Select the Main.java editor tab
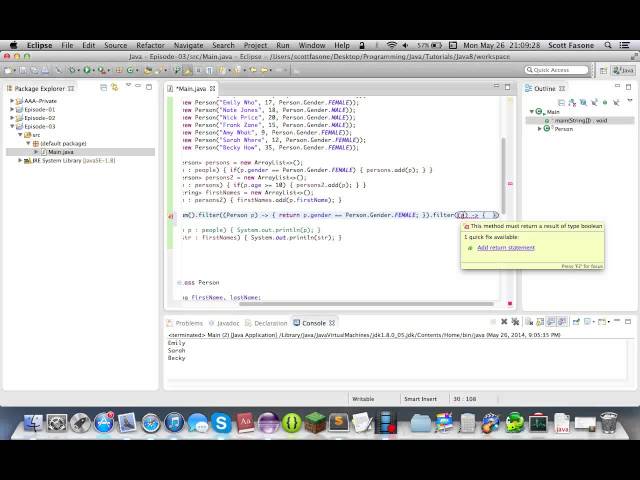Screen dimensions: 640x480 coord(191,89)
